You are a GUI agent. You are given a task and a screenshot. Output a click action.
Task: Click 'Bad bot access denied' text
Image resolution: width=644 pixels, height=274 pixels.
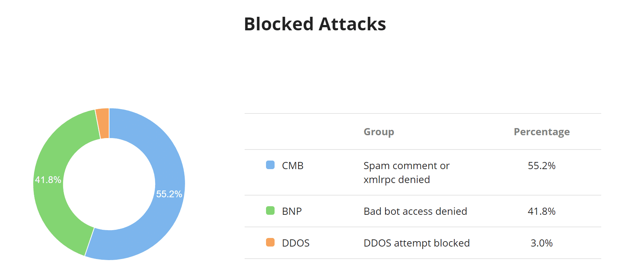(415, 211)
